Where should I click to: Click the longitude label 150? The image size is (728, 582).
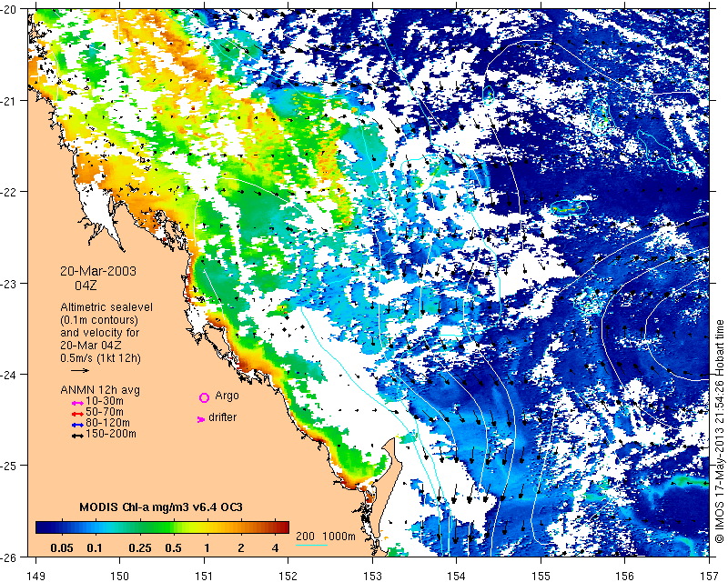click(120, 576)
